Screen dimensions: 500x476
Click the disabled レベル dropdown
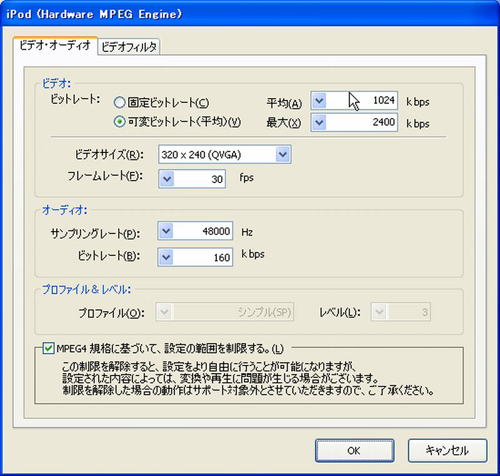click(x=401, y=312)
